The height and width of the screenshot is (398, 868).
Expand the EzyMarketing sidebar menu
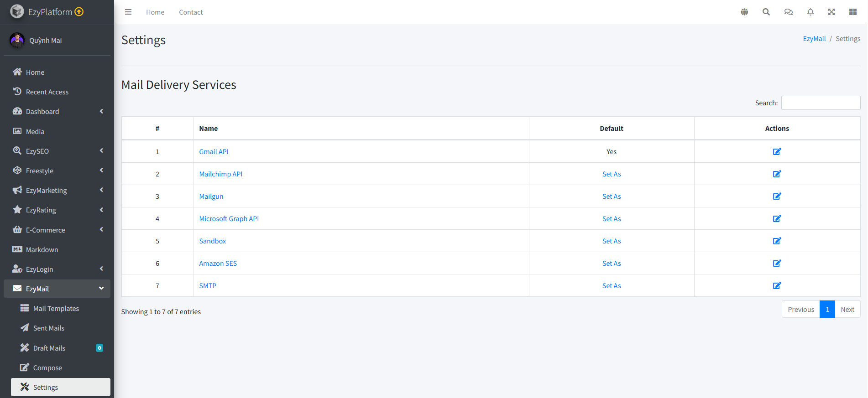57,190
